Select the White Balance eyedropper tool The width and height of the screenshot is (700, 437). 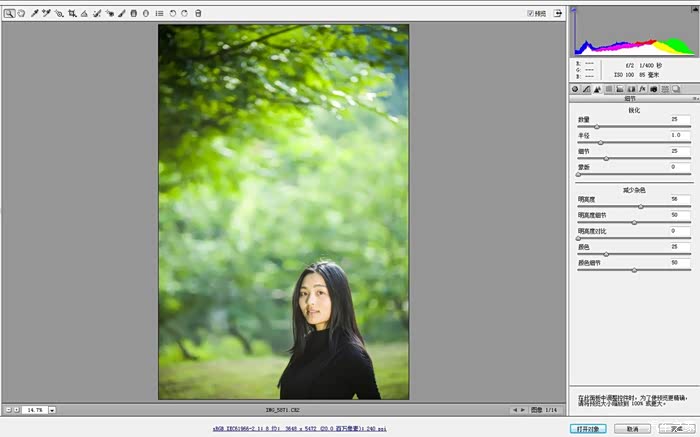tap(34, 13)
